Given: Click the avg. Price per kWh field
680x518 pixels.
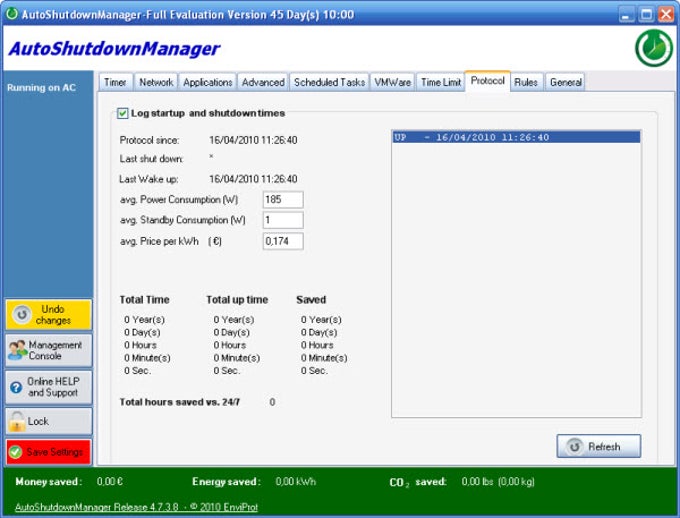Looking at the screenshot, I should point(283,241).
